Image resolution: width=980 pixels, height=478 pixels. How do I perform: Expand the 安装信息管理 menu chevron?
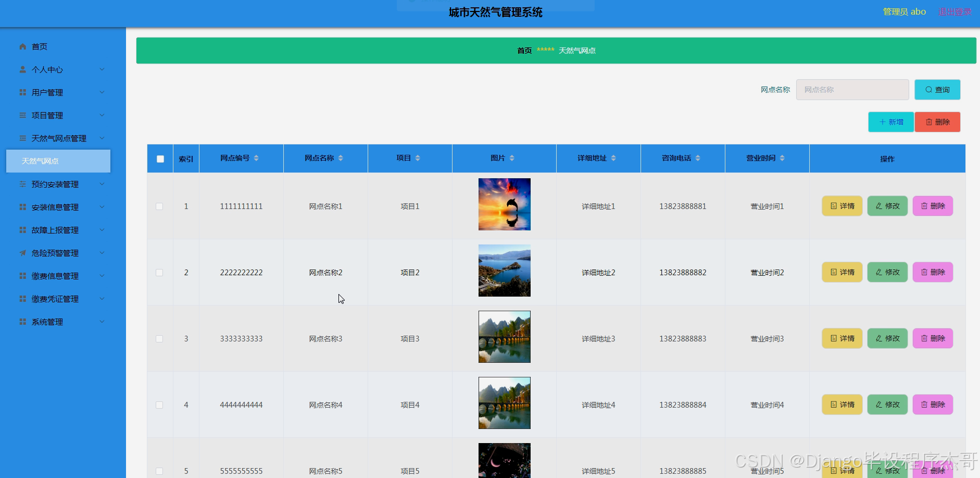102,207
